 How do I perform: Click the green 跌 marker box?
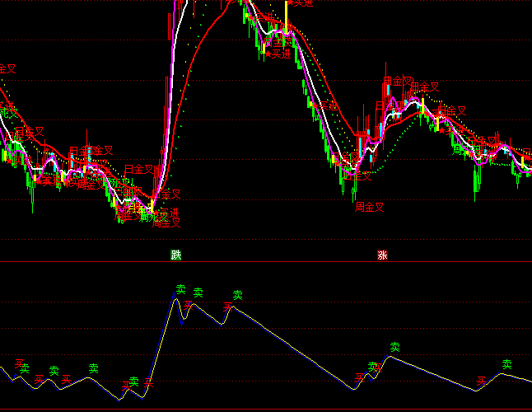coord(175,255)
